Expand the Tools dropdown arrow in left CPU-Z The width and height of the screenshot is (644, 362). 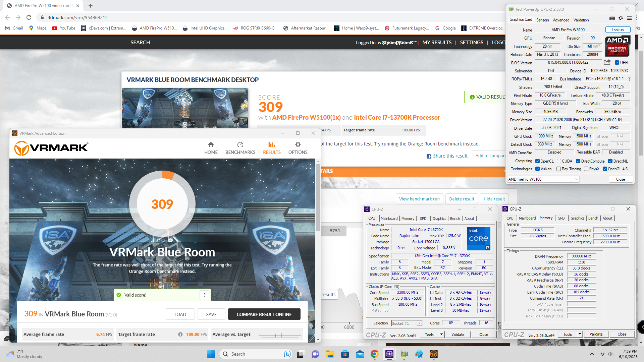(x=441, y=335)
